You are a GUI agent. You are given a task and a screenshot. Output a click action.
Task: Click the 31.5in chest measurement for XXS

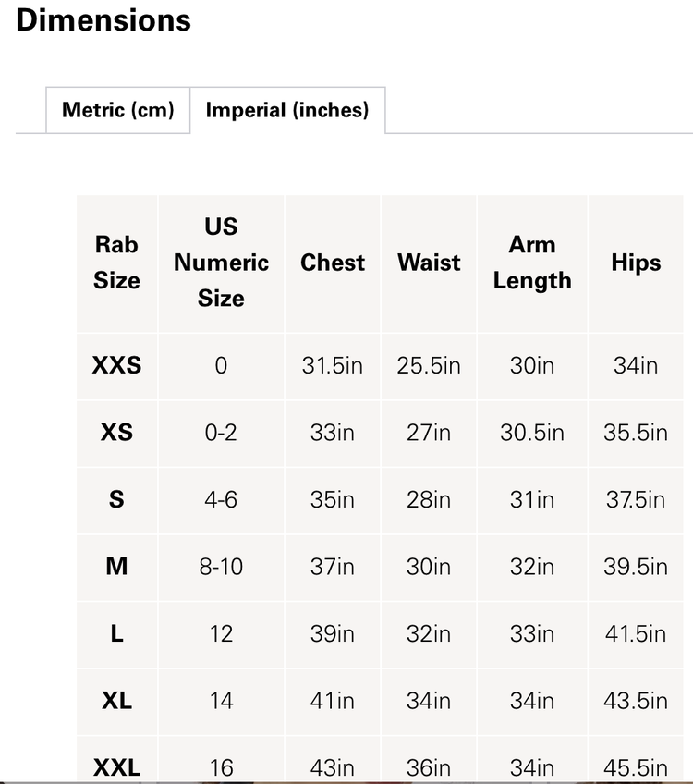[332, 366]
